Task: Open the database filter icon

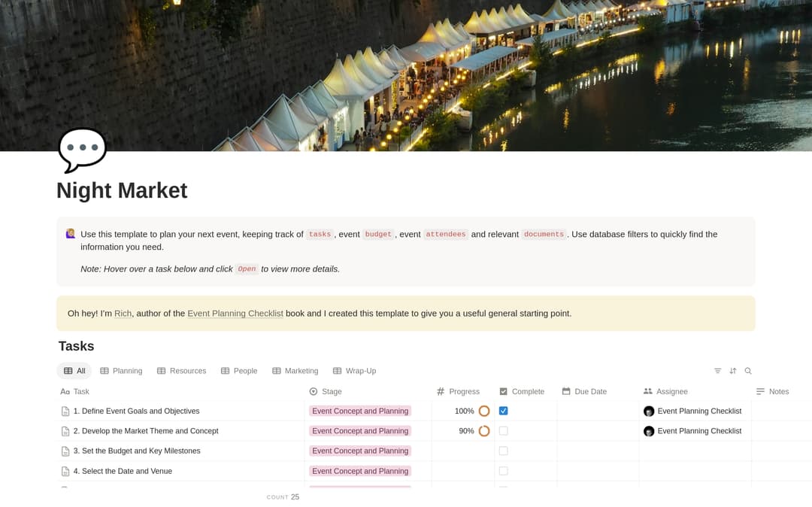Action: tap(717, 371)
